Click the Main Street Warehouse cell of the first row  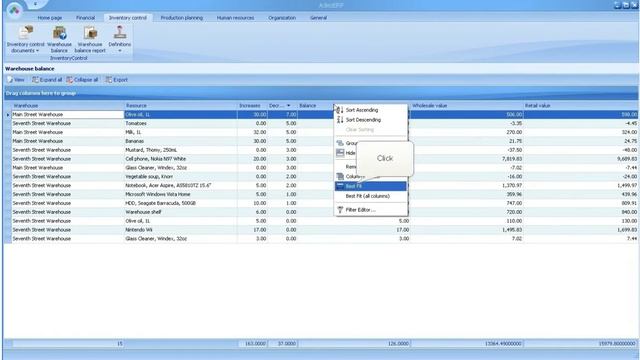68,115
